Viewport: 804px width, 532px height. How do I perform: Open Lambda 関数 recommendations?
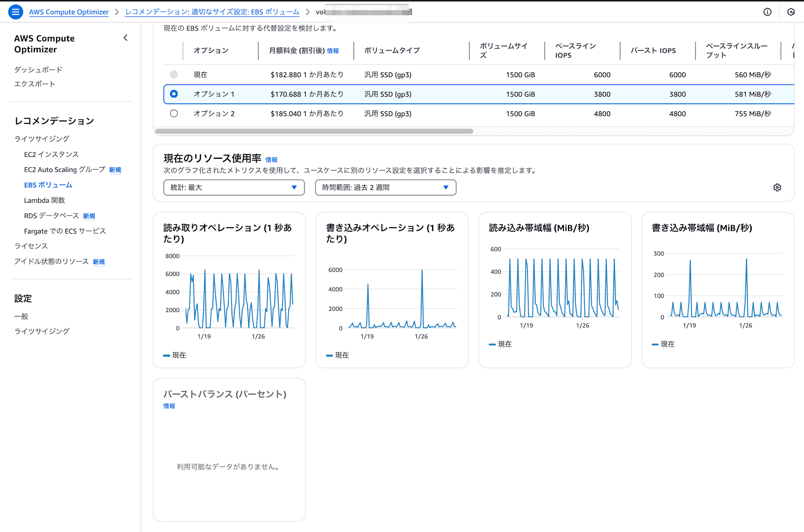[x=44, y=200]
